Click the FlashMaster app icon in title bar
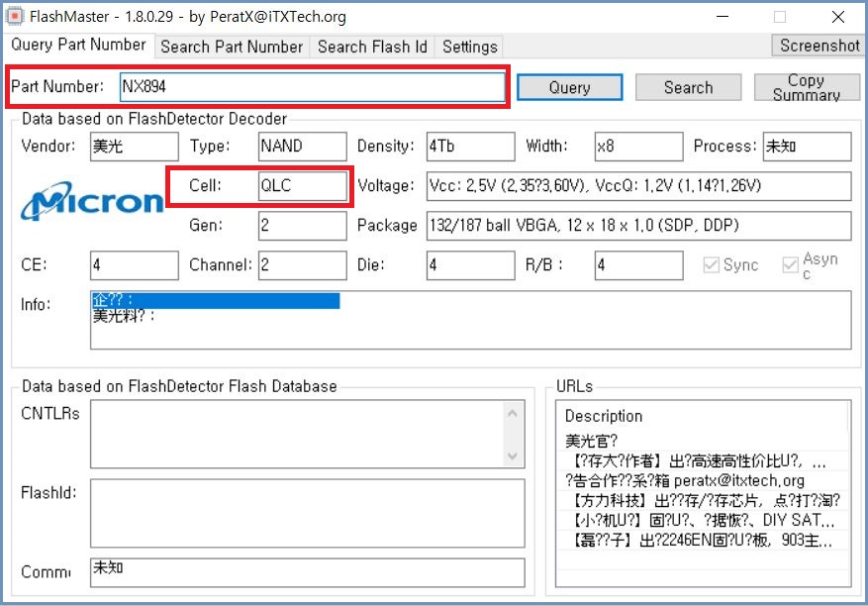This screenshot has width=868, height=606. pos(15,17)
